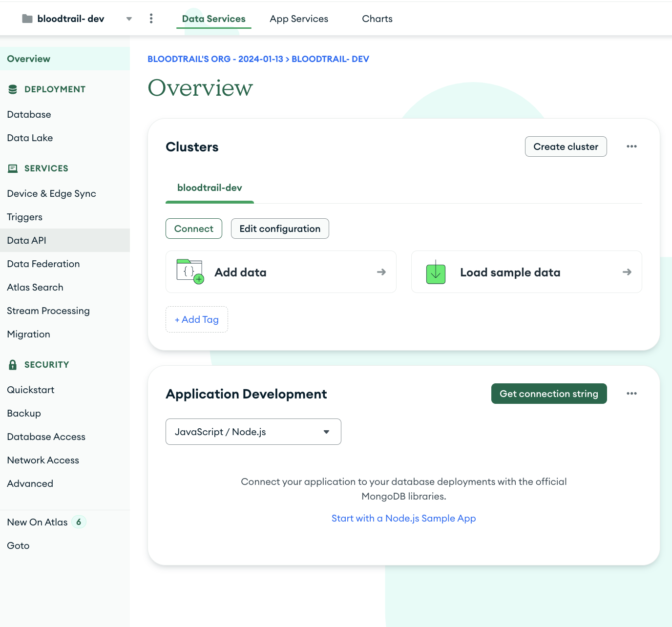Screen dimensions: 672x627
Task: Open the vertical three-dot project options menu
Action: [151, 19]
